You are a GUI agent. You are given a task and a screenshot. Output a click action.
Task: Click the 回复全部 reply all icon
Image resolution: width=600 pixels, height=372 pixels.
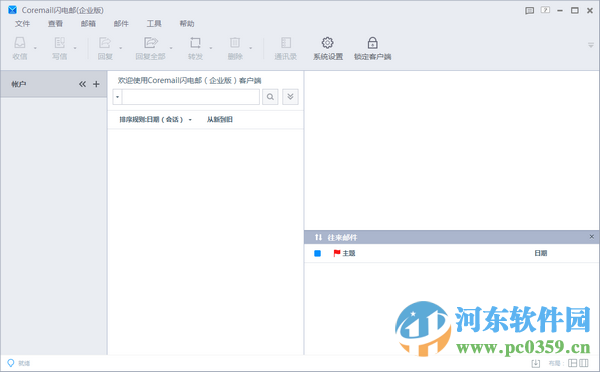pos(151,42)
